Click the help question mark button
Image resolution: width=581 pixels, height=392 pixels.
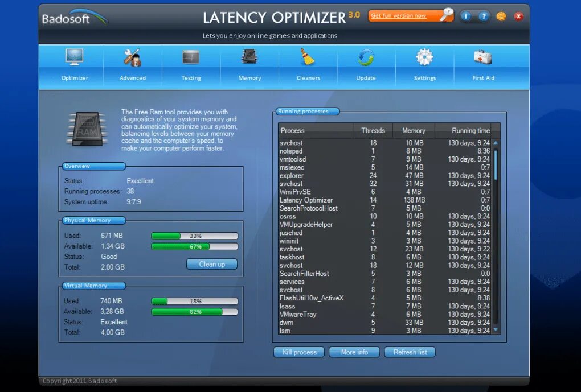click(x=483, y=16)
